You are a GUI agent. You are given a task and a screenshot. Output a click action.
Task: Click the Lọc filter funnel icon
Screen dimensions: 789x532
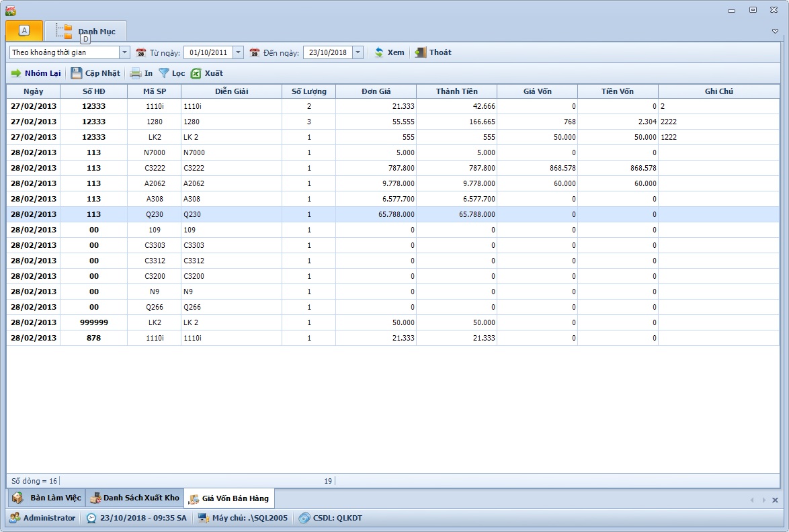click(164, 73)
